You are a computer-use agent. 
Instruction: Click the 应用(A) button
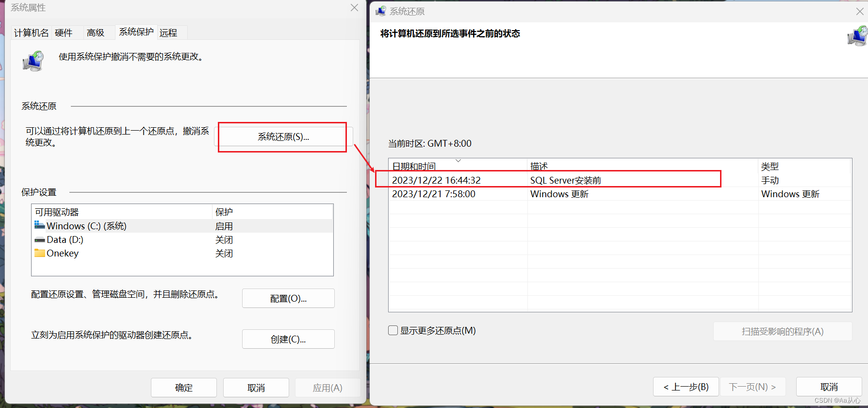tap(328, 388)
